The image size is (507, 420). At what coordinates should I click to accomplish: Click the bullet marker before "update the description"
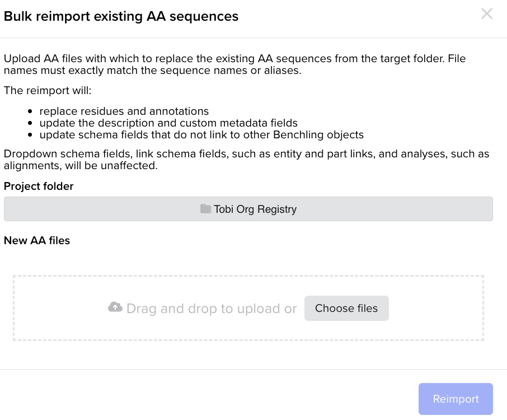click(29, 123)
